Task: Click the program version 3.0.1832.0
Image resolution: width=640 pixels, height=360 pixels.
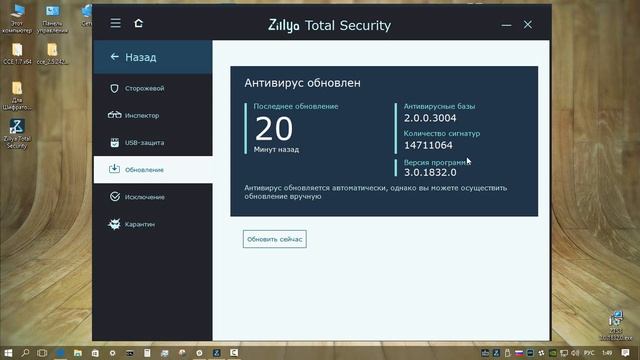Action: coord(430,172)
